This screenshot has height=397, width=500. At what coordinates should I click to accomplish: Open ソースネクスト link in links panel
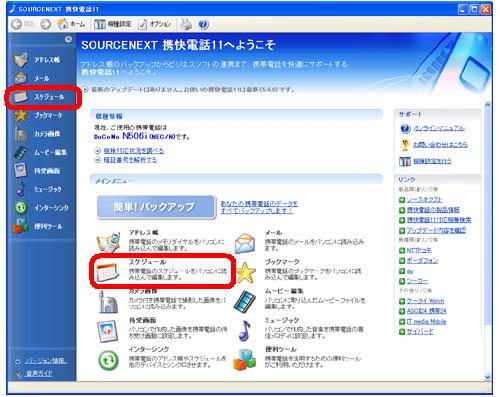coord(424,200)
